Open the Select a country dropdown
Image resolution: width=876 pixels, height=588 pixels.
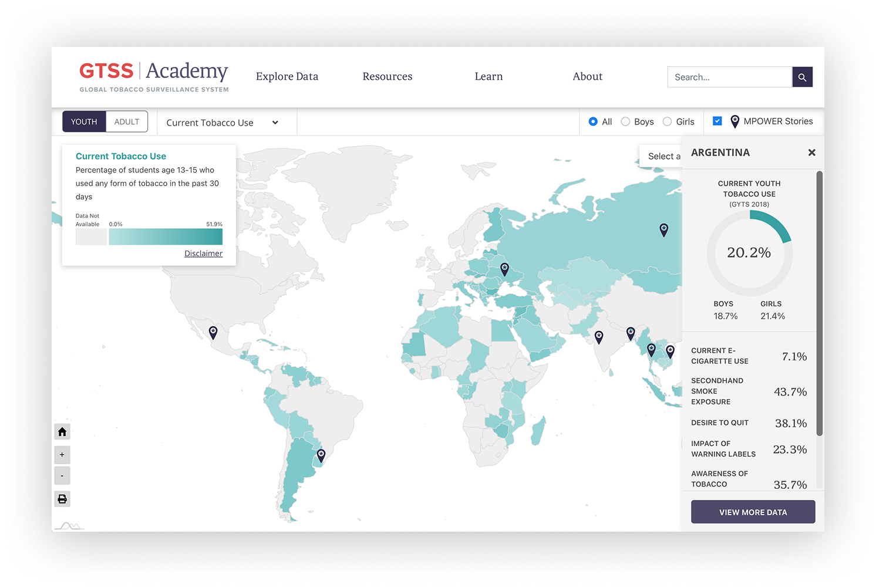(x=661, y=156)
